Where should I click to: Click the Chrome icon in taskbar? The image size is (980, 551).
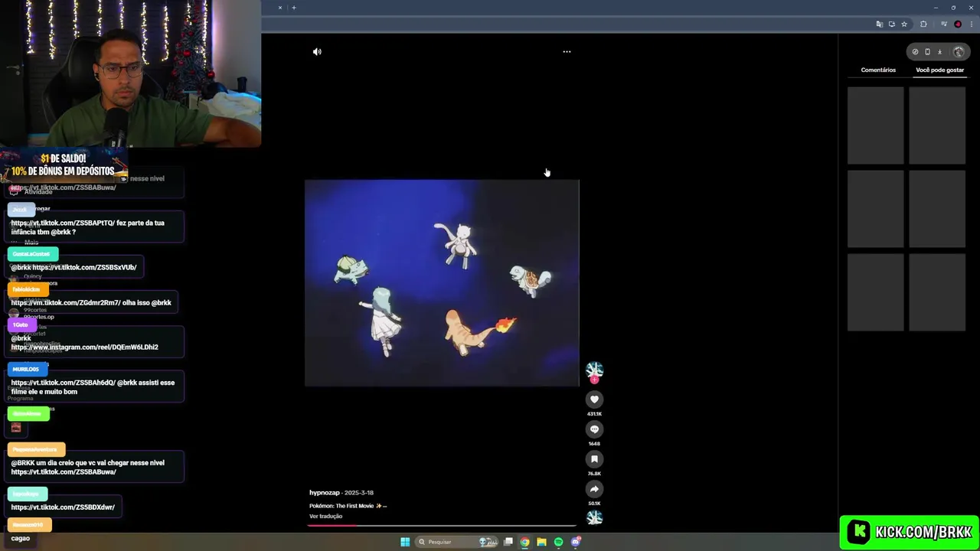(524, 542)
